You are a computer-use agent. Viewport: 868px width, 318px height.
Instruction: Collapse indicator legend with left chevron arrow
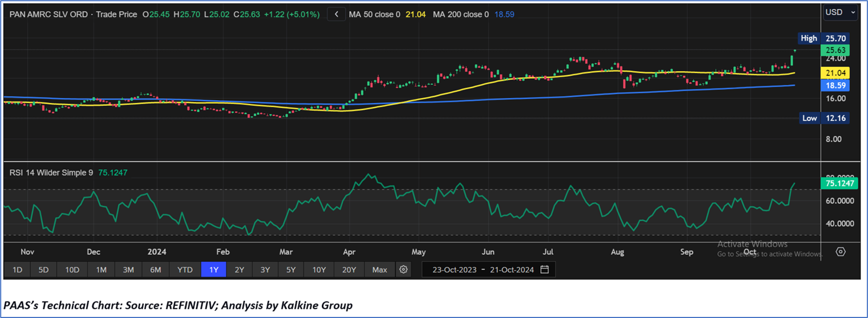click(336, 15)
